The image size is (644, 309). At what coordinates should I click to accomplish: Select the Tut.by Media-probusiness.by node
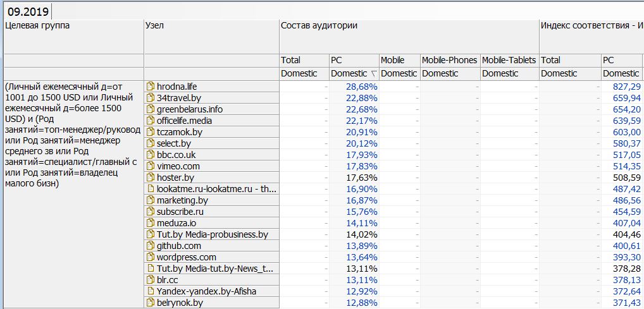coord(213,234)
